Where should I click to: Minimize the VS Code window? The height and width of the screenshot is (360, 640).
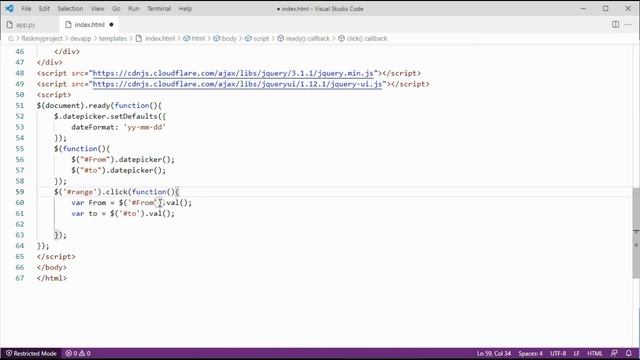click(583, 8)
